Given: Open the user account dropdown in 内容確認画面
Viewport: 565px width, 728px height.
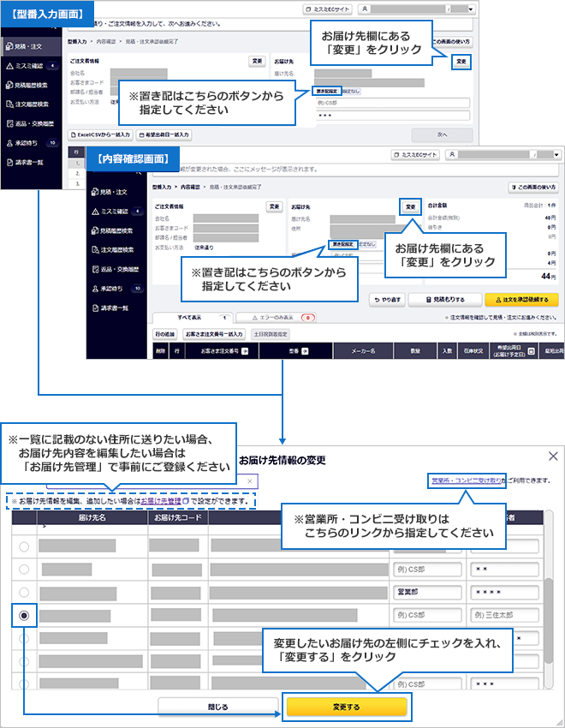Looking at the screenshot, I should 503,155.
